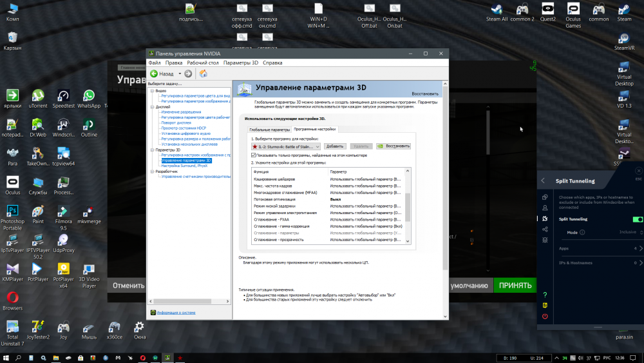Image resolution: width=644 pixels, height=363 pixels.
Task: Click the Home icon in NVIDIA toolbar
Action: click(204, 74)
